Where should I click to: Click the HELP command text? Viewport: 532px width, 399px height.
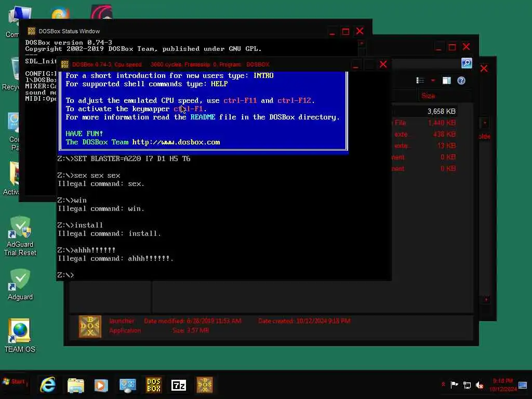click(x=219, y=84)
